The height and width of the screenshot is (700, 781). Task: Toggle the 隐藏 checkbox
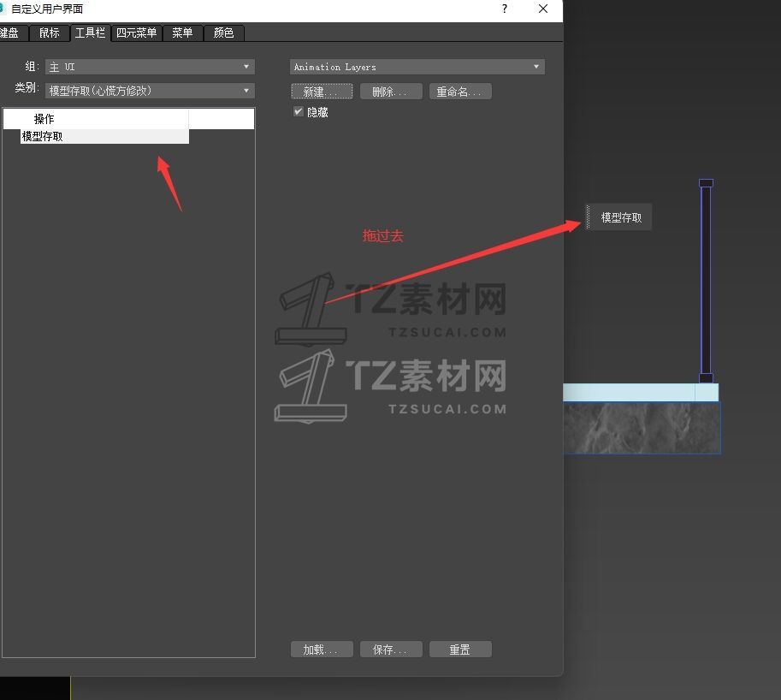tap(299, 111)
